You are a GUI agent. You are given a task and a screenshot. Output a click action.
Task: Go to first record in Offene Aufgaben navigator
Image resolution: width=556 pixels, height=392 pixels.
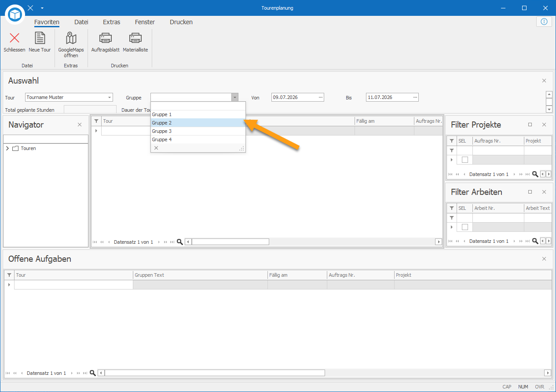pos(7,373)
